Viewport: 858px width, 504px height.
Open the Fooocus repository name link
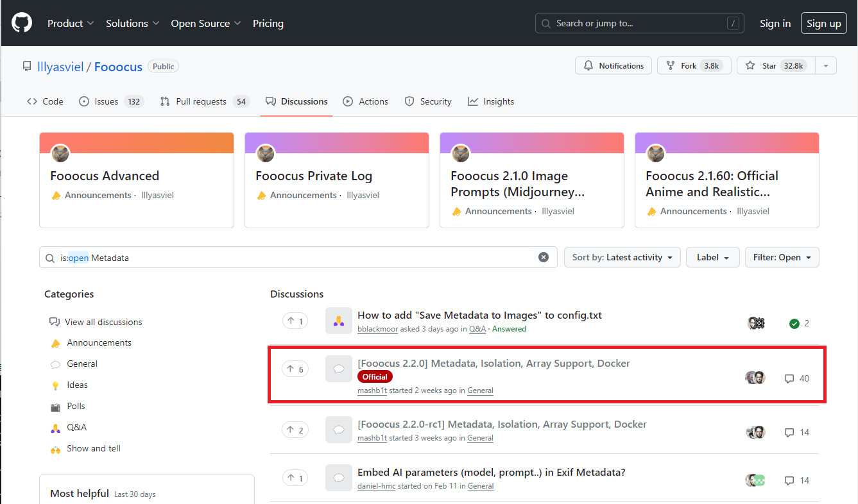[118, 67]
